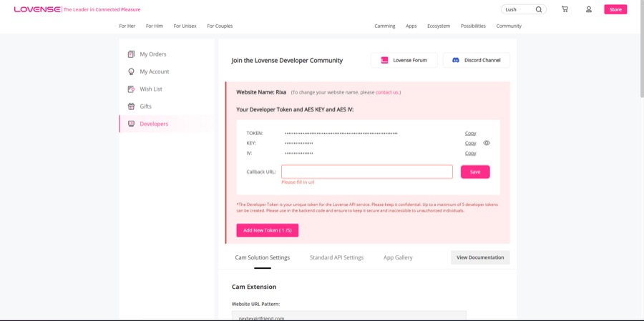Select Gifts in sidebar

point(166,107)
